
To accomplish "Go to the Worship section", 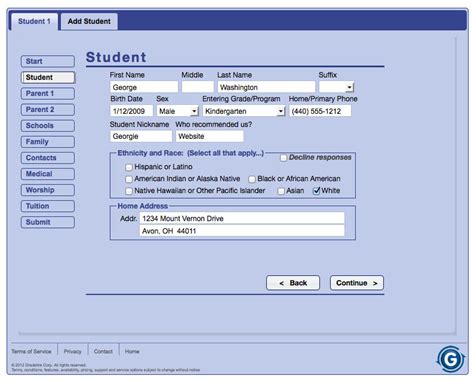I will (x=48, y=190).
